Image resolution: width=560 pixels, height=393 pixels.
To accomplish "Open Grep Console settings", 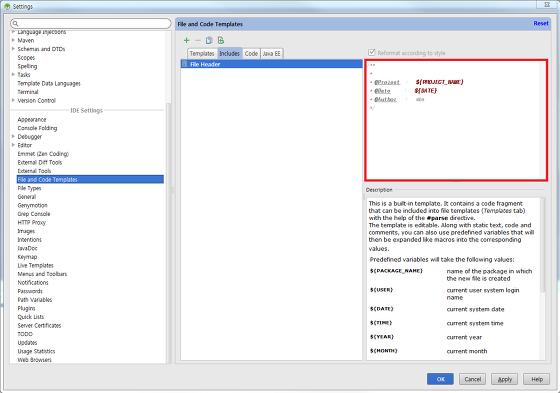I will coord(34,214).
